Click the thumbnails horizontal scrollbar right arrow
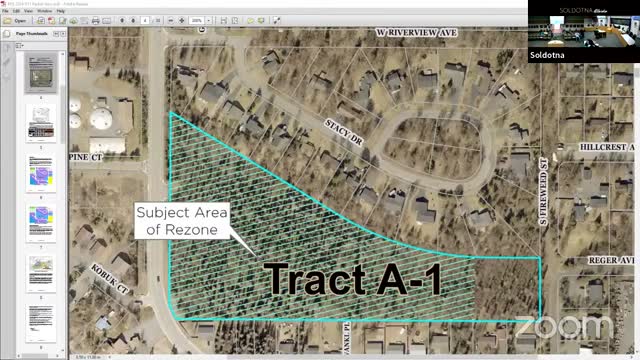The height and width of the screenshot is (360, 640). click(57, 356)
